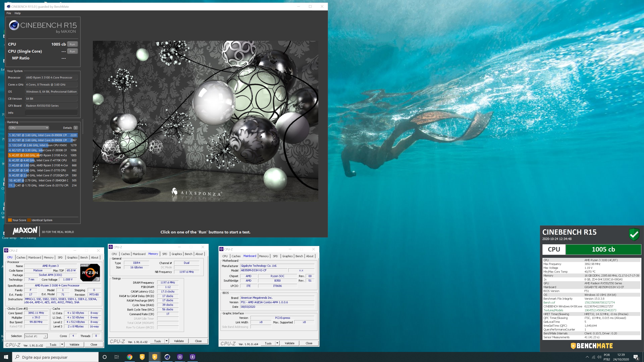Screen dimensions: 644x362
Task: Click the POR PTB2 language indicator
Action: coord(607,357)
